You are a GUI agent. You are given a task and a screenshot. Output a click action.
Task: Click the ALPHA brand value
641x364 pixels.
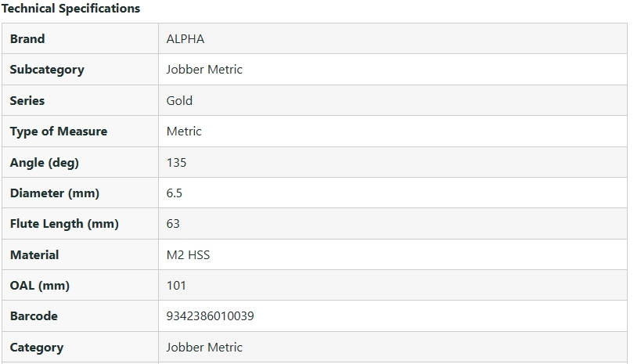(x=185, y=38)
